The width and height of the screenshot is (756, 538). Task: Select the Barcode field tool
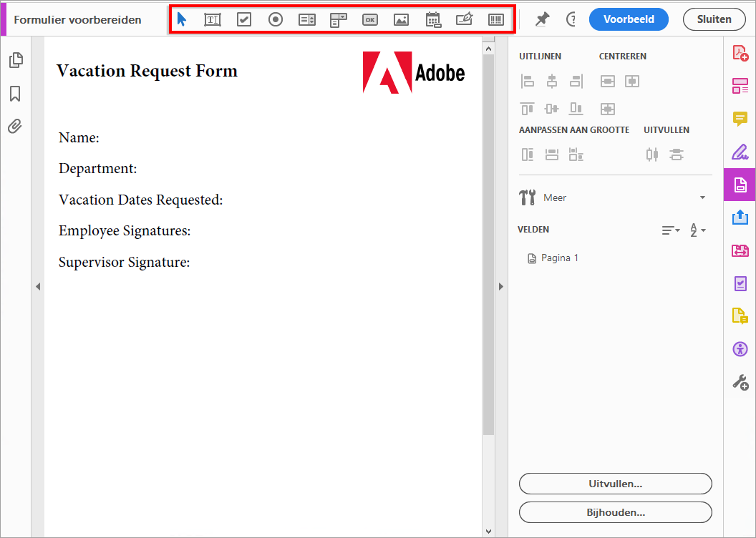click(496, 19)
